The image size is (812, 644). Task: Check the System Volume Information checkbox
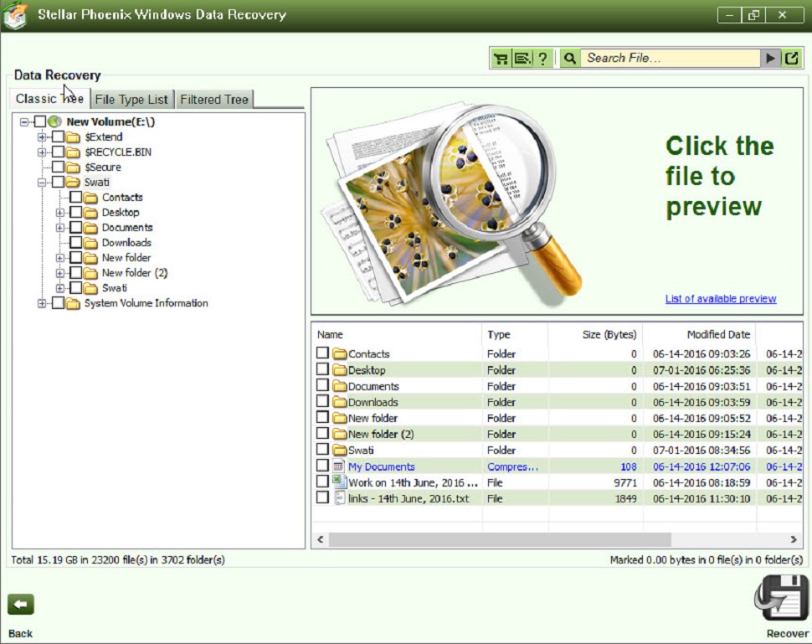(x=58, y=302)
